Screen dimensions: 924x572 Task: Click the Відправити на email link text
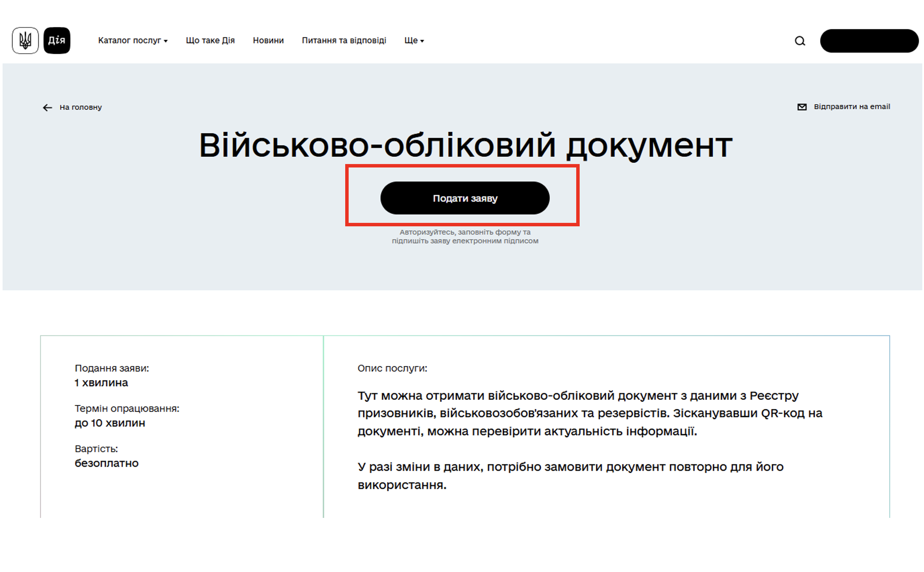[851, 106]
